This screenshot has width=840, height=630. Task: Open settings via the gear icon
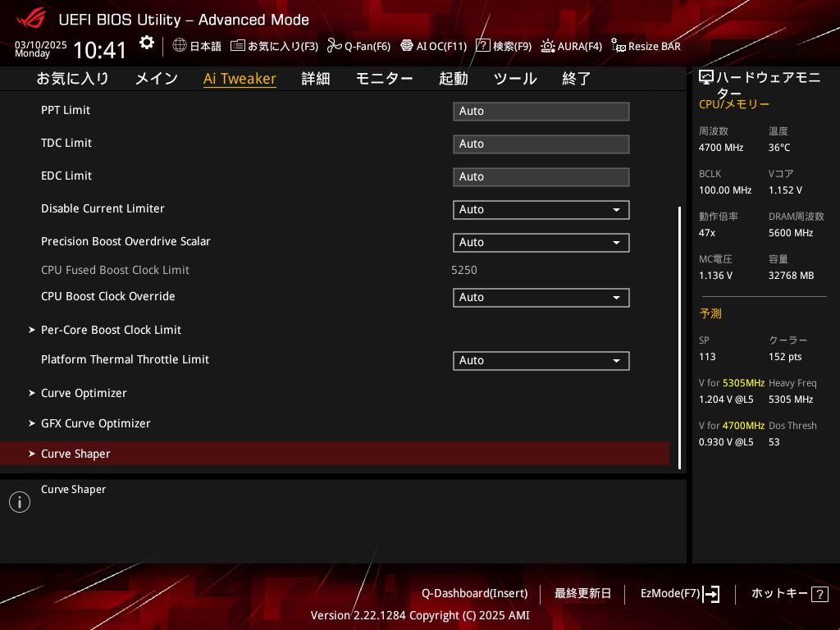point(147,43)
